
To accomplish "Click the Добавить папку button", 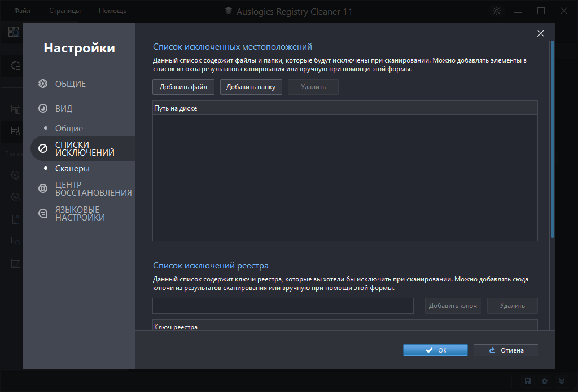I will pos(251,87).
